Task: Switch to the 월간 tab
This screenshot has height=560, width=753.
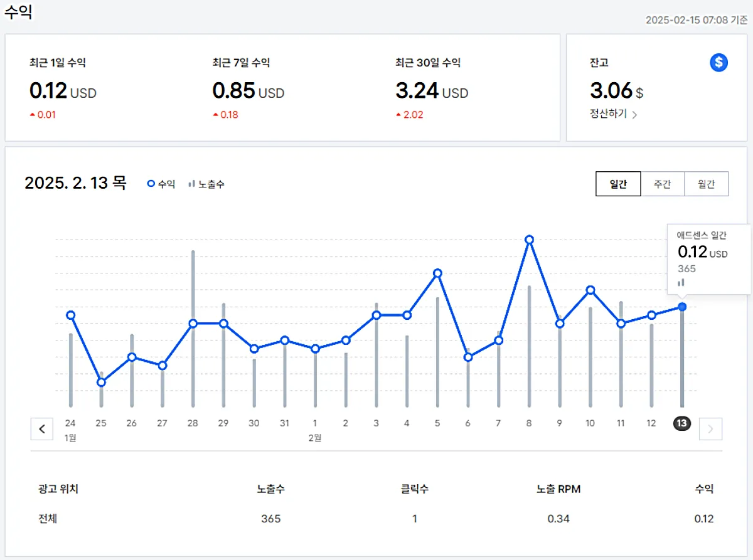Action: click(x=707, y=184)
